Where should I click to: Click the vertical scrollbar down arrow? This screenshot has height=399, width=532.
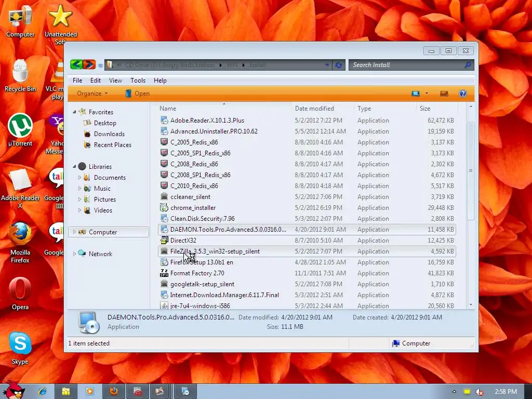click(x=471, y=304)
